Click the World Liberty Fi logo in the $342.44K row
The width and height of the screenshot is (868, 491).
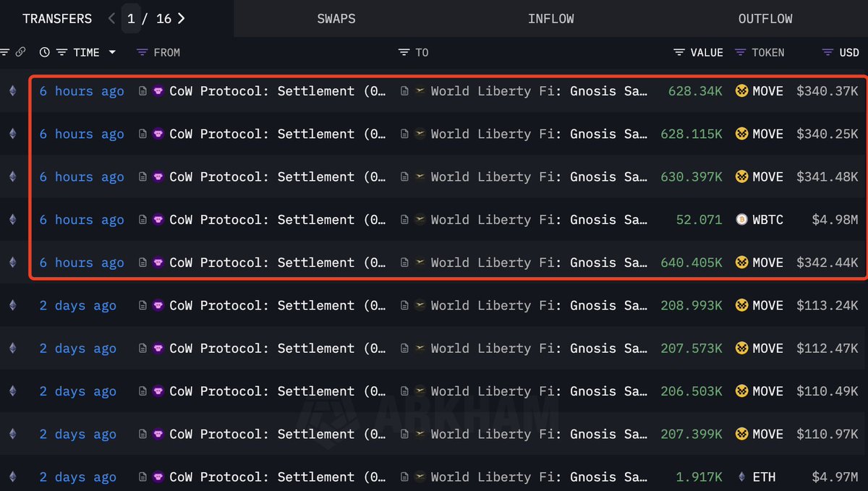(420, 263)
